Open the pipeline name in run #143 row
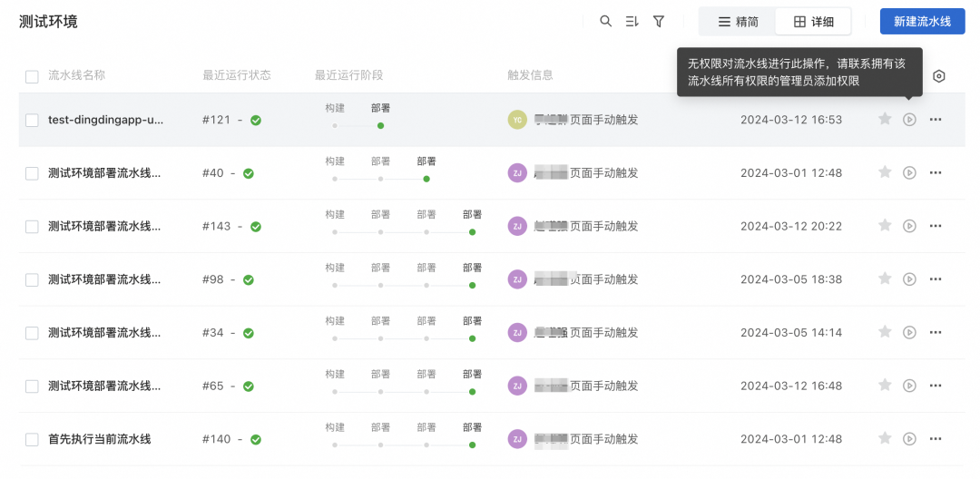The height and width of the screenshot is (479, 980). point(104,226)
